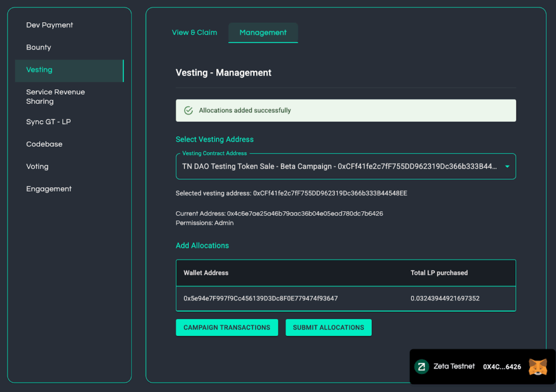Select the Management tab
The width and height of the screenshot is (556, 392).
pos(263,33)
